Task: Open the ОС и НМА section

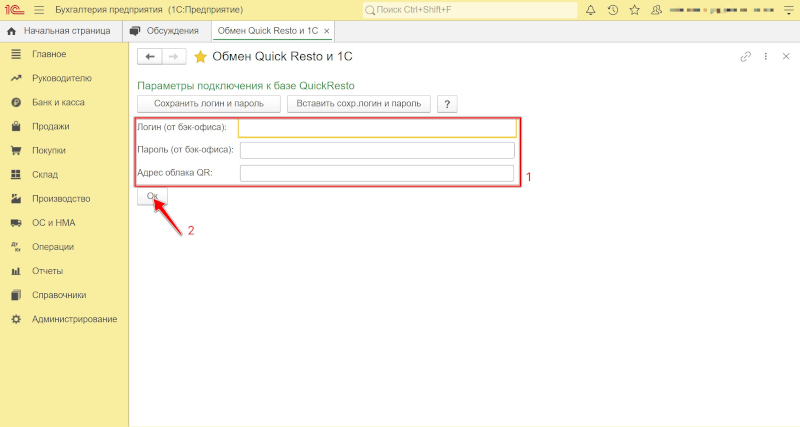Action: (54, 222)
